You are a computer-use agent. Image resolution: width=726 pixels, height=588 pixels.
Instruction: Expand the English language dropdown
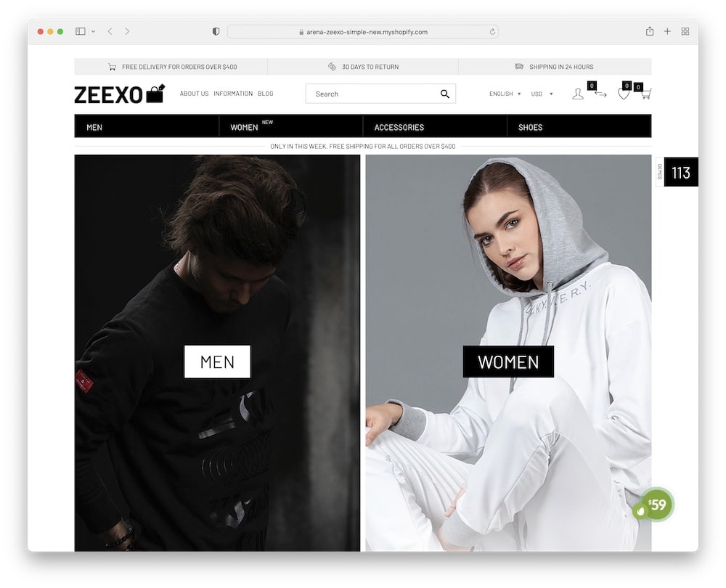(x=505, y=94)
